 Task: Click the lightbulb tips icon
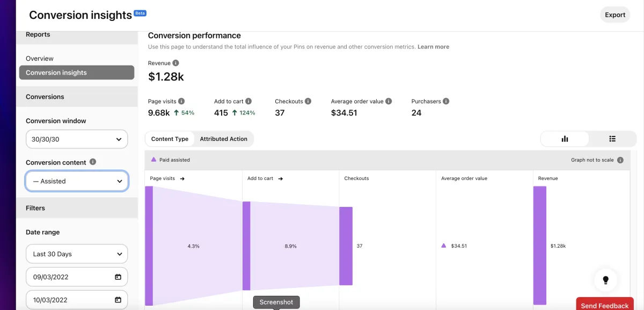point(606,280)
